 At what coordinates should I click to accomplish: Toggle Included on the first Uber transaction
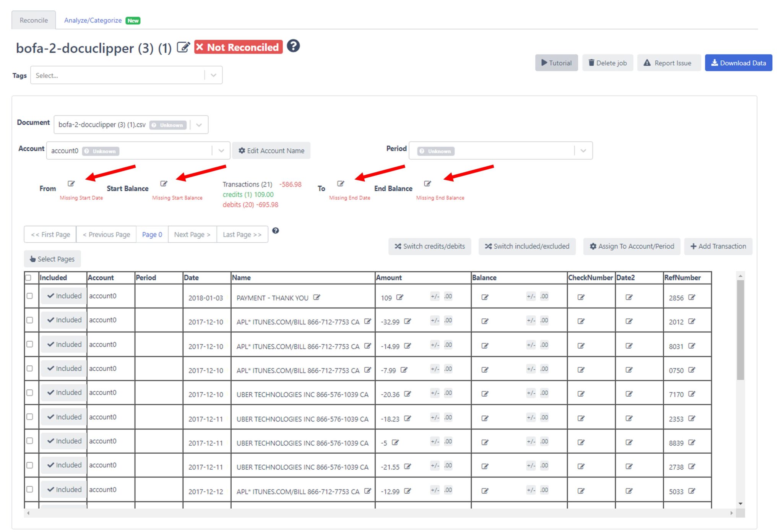63,392
